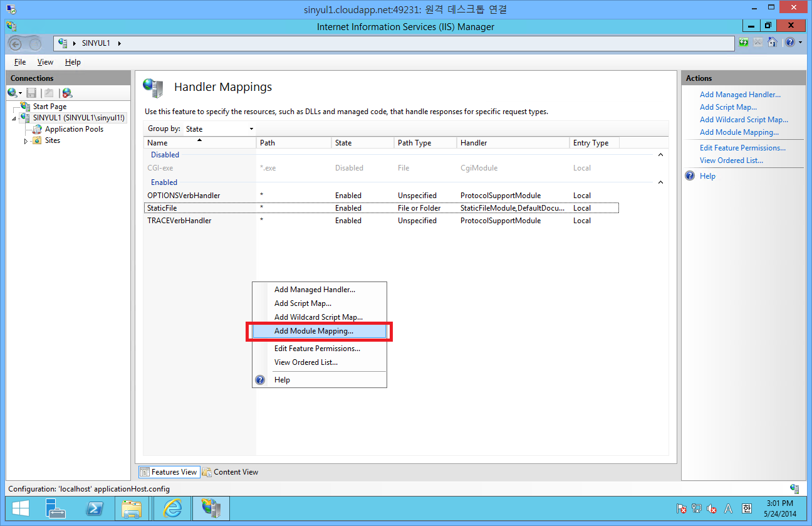Select Application Pools in Connections tree
The image size is (812, 526).
[74, 129]
